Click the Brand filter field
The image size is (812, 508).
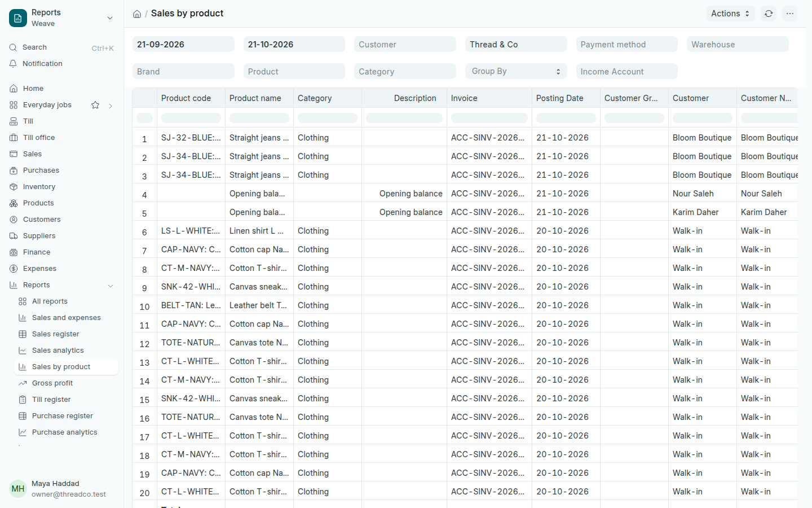pos(183,71)
